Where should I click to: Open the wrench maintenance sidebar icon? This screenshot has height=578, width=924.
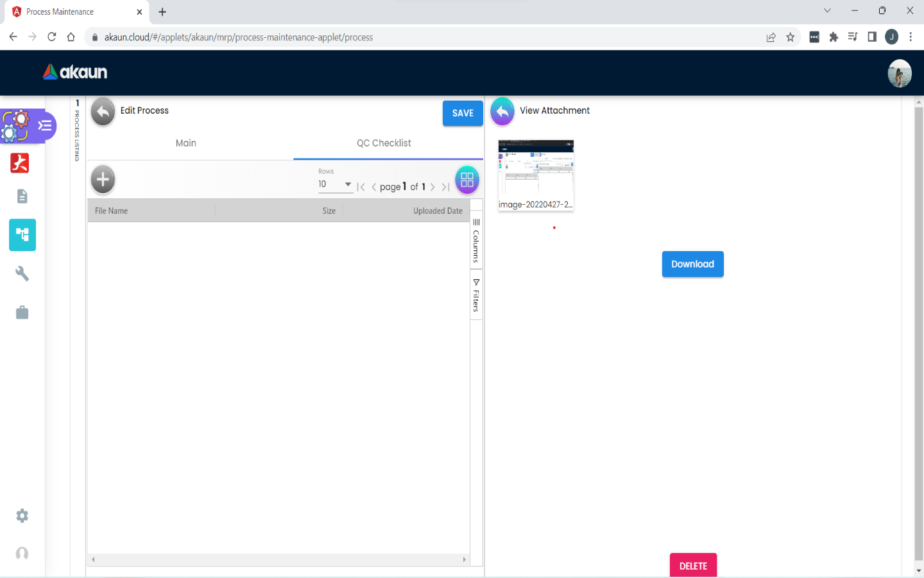(22, 274)
